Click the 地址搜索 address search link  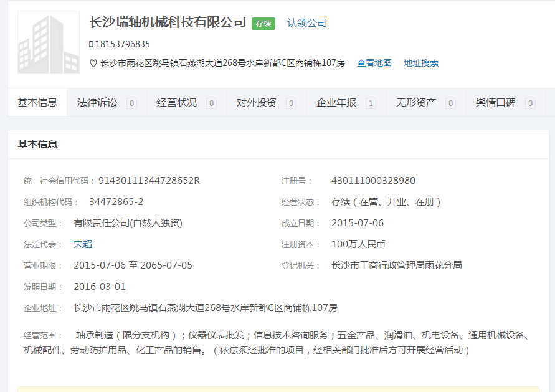pyautogui.click(x=420, y=63)
